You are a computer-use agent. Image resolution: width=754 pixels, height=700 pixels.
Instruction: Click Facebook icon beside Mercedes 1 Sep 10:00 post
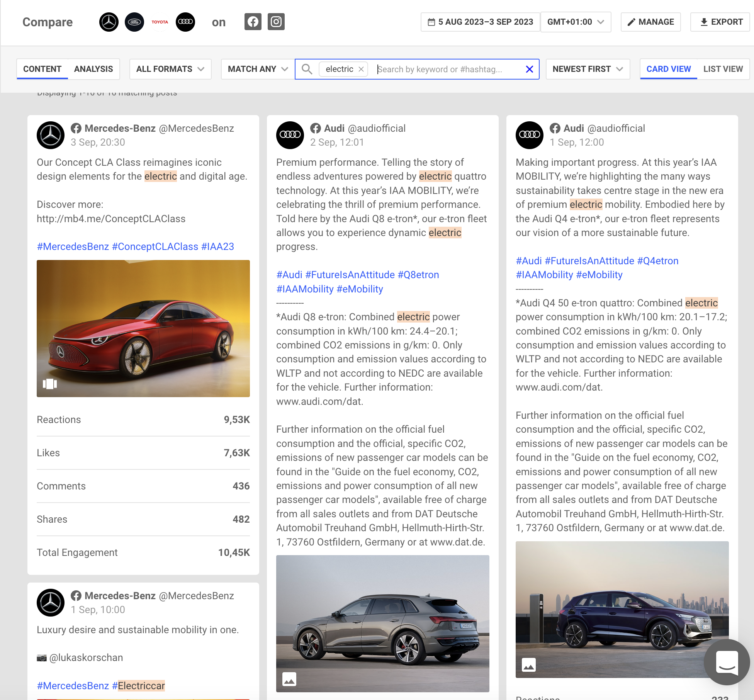point(76,596)
